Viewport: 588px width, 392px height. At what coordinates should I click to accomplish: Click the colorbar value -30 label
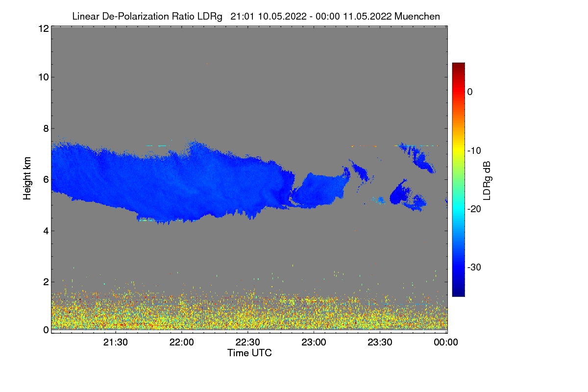pyautogui.click(x=475, y=268)
